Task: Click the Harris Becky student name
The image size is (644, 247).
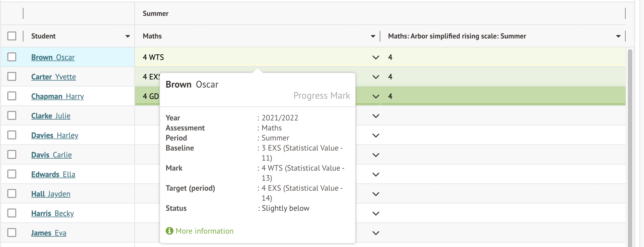Action: [52, 214]
